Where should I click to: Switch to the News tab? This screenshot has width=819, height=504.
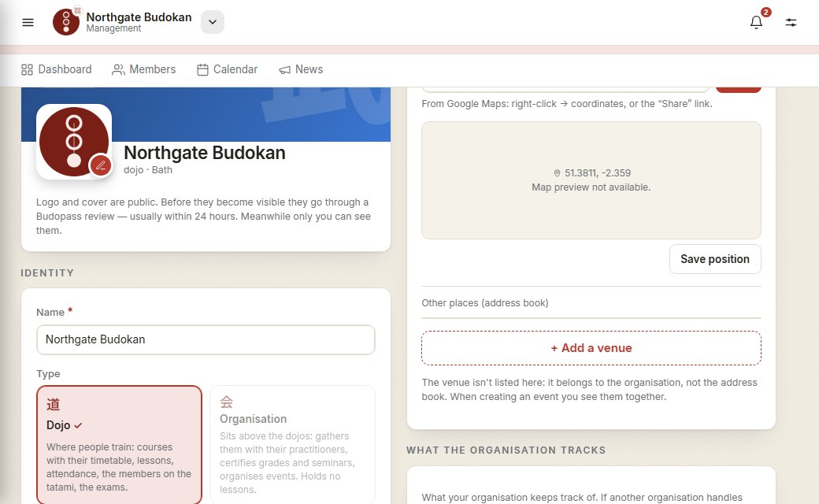(301, 69)
